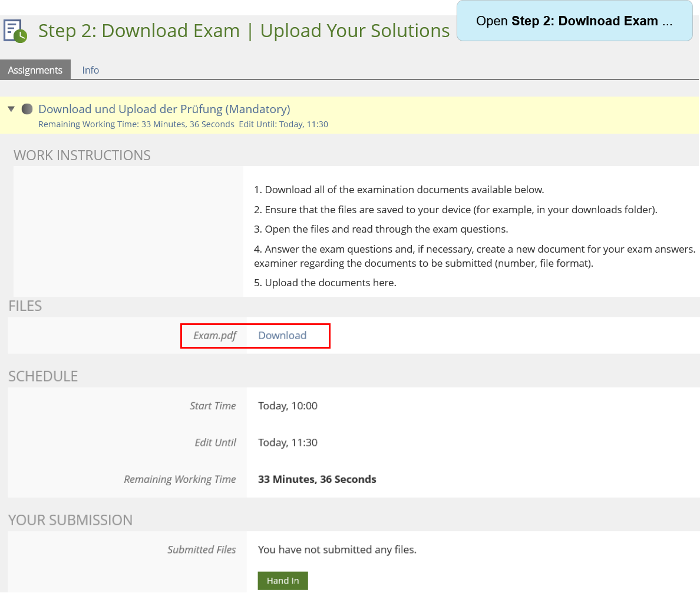The height and width of the screenshot is (593, 700).
Task: Download the Exam.pdf file
Action: click(282, 336)
